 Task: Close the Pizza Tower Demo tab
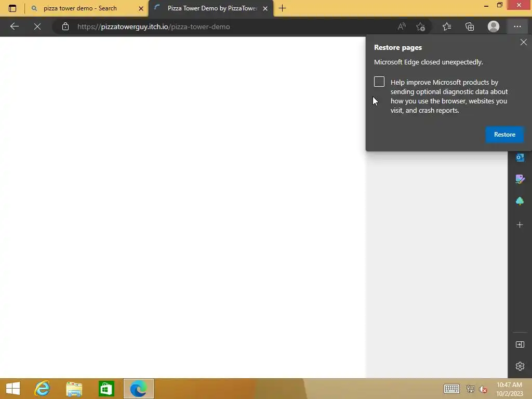pyautogui.click(x=265, y=8)
